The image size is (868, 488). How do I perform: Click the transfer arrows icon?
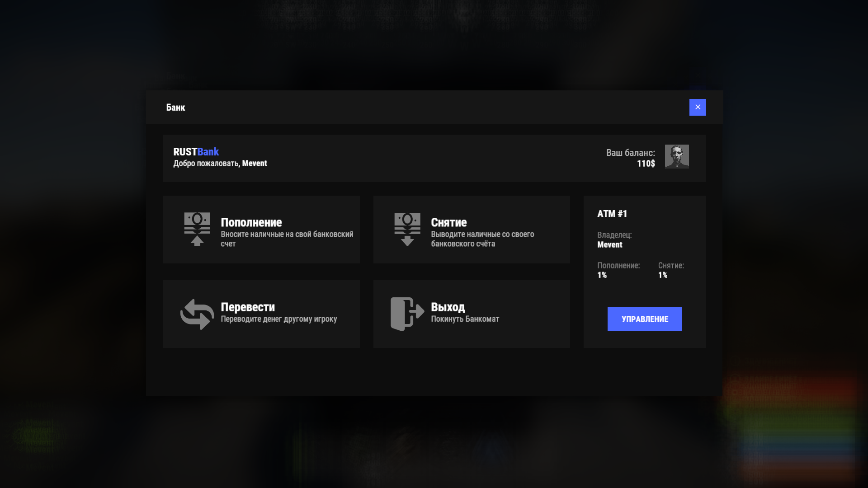[197, 314]
